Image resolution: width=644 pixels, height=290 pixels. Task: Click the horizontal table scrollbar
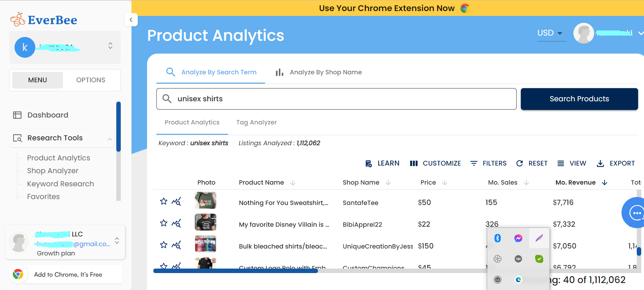tap(235, 271)
